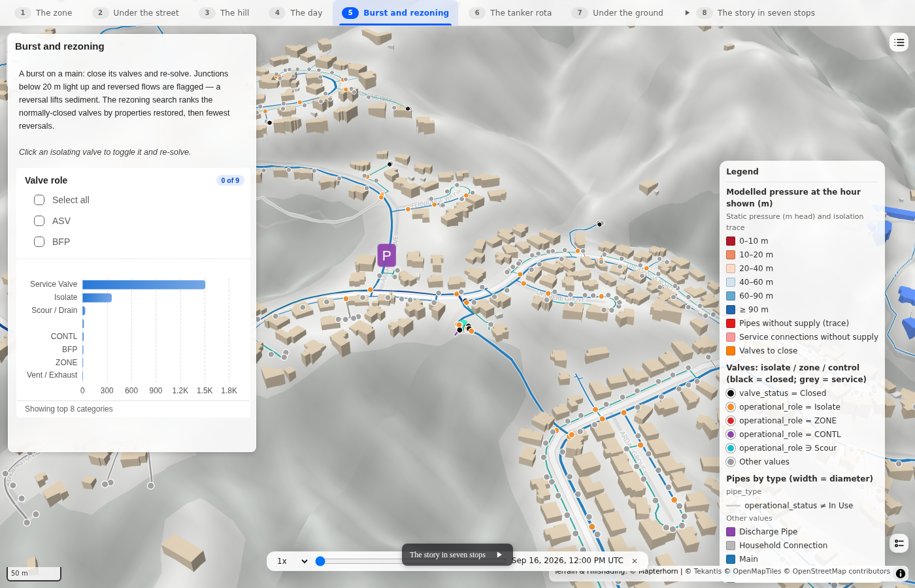This screenshot has height=588, width=915.
Task: Open The story in seven stops tab
Action: point(757,13)
